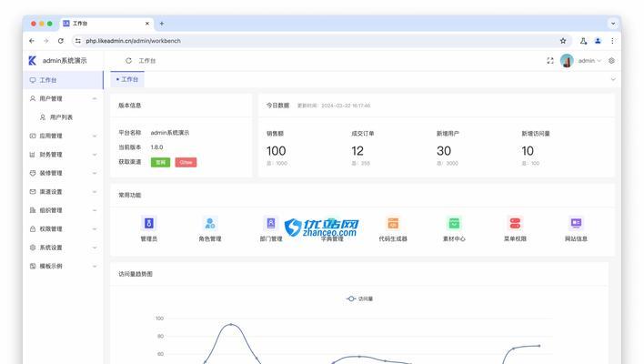Open a new browser tab
The height and width of the screenshot is (364, 644).
pos(162,24)
